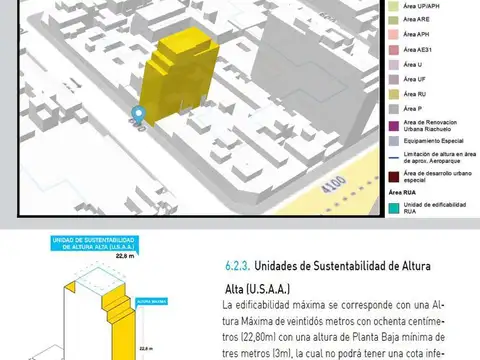Click the '6.2.3.' section number

tap(237, 266)
